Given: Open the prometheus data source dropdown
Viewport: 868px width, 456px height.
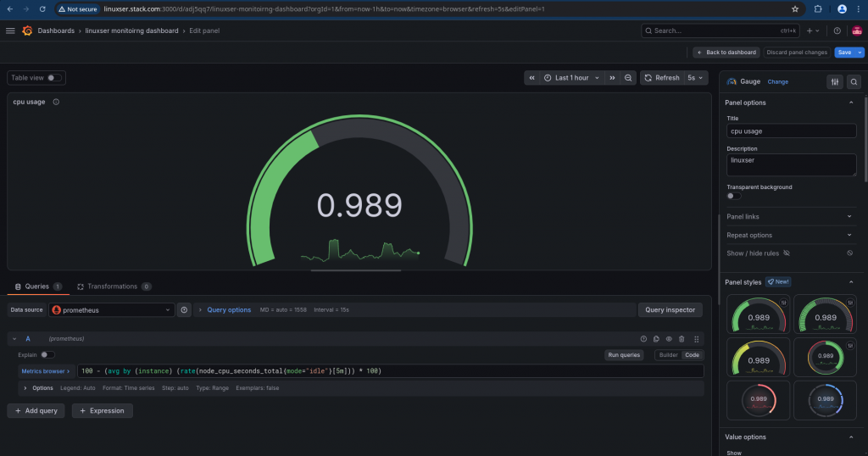Looking at the screenshot, I should (111, 310).
